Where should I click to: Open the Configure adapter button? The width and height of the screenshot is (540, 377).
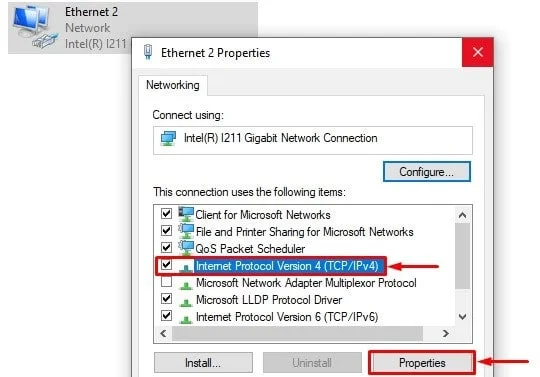[x=427, y=171]
